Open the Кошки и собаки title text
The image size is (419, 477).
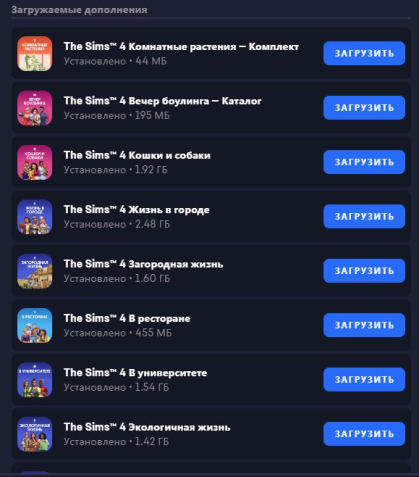(137, 155)
